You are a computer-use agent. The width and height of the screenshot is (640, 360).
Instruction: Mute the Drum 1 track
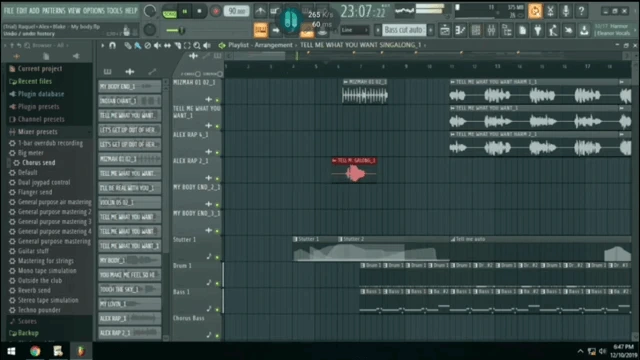pyautogui.click(x=217, y=283)
